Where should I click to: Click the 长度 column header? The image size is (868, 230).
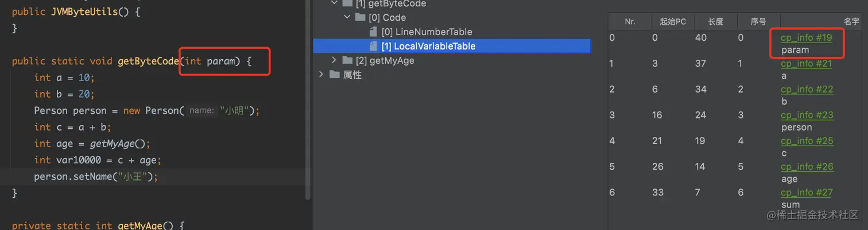coord(715,22)
